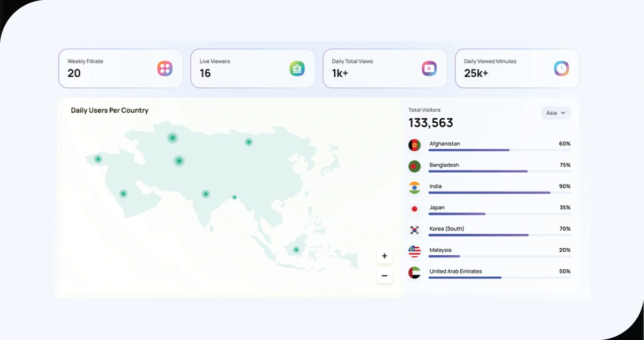Click the Japan flag icon
This screenshot has width=644, height=340.
(x=414, y=209)
